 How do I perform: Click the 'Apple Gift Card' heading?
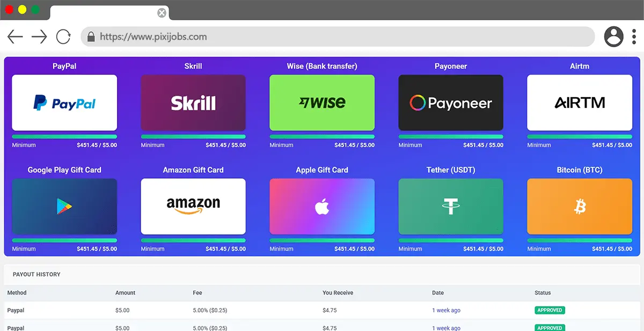point(322,170)
